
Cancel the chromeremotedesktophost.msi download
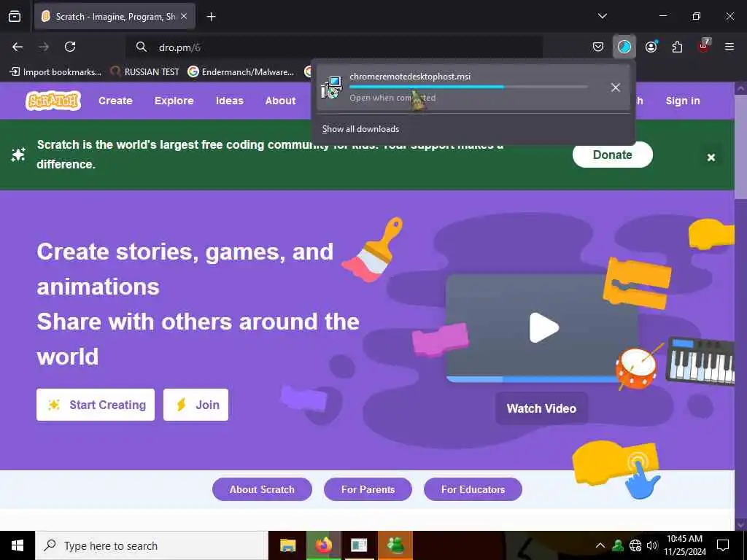[615, 87]
